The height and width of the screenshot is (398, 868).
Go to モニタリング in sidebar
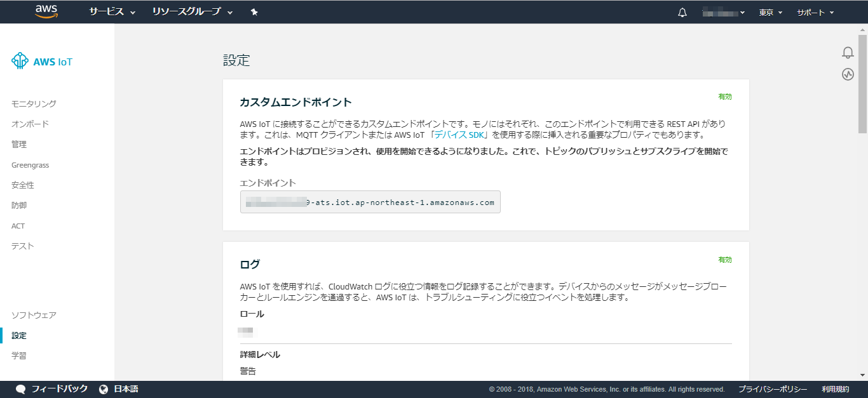[34, 103]
